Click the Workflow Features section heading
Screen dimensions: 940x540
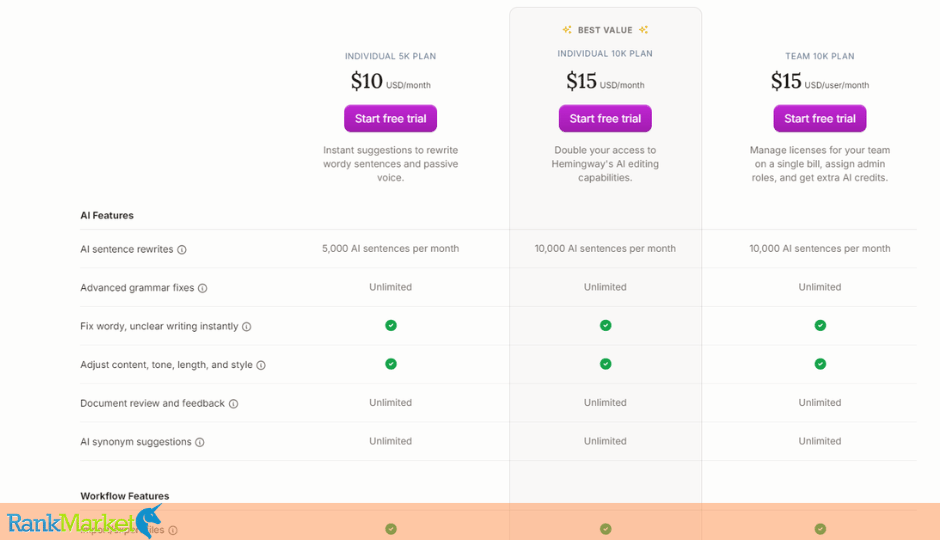click(x=125, y=496)
